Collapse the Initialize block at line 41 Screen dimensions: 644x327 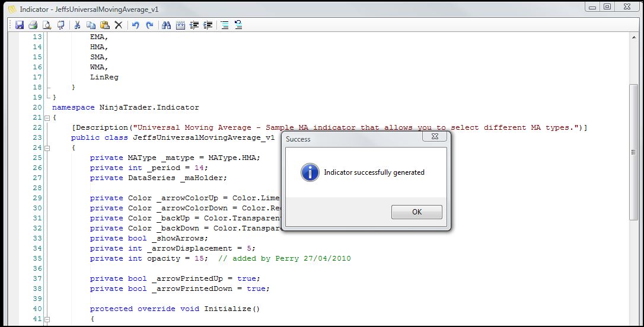47,319
